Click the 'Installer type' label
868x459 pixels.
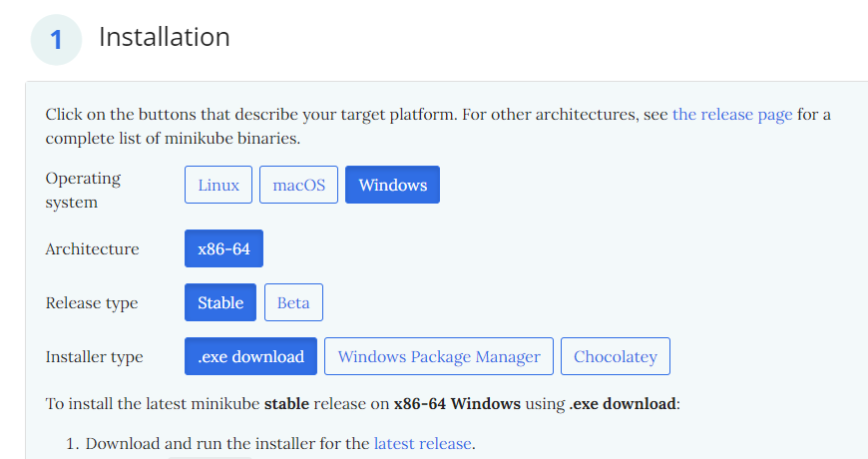(94, 357)
